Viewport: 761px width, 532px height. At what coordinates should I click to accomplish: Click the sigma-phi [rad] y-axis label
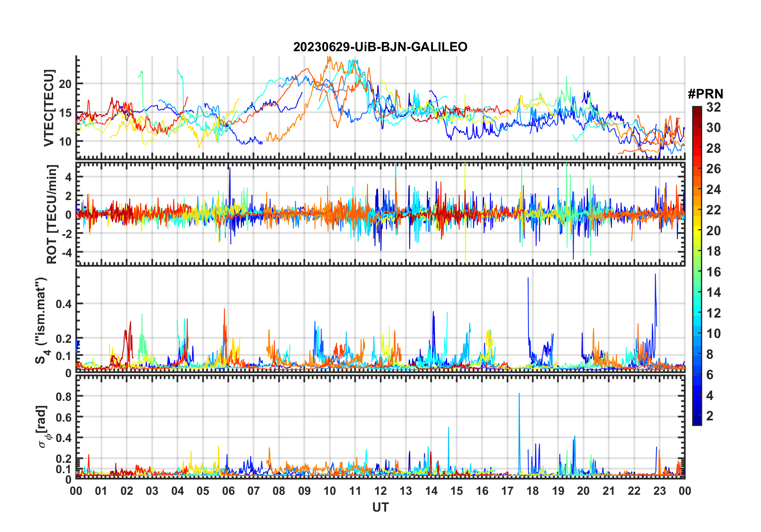click(43, 427)
